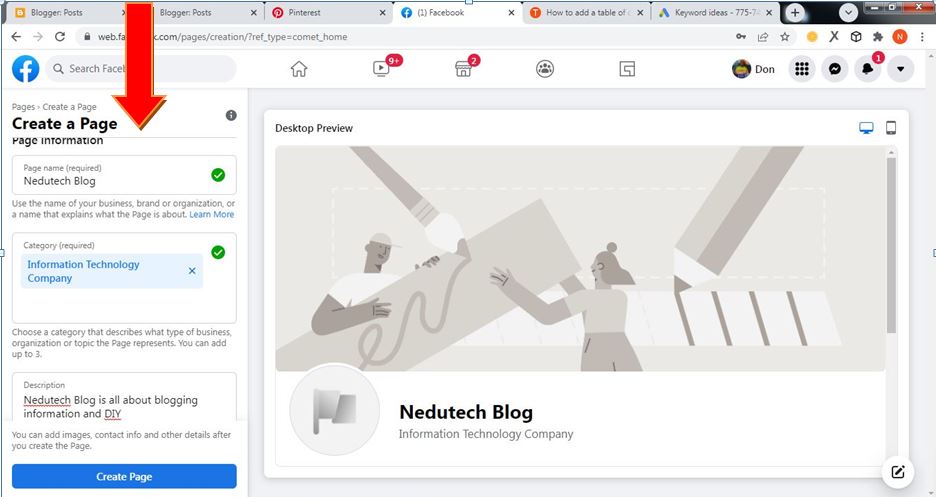Image resolution: width=936 pixels, height=497 pixels.
Task: Open Chrome three-dot menu
Action: [922, 37]
